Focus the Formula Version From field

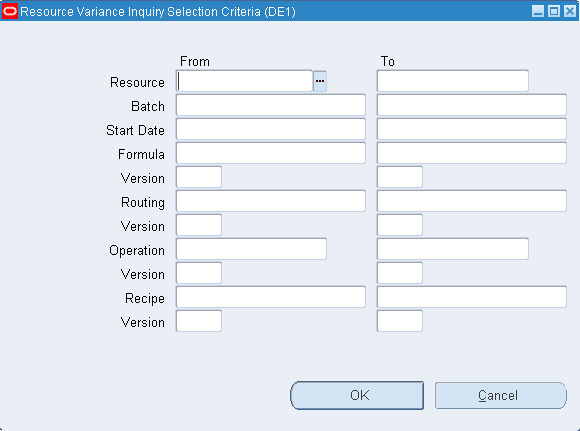coord(199,177)
